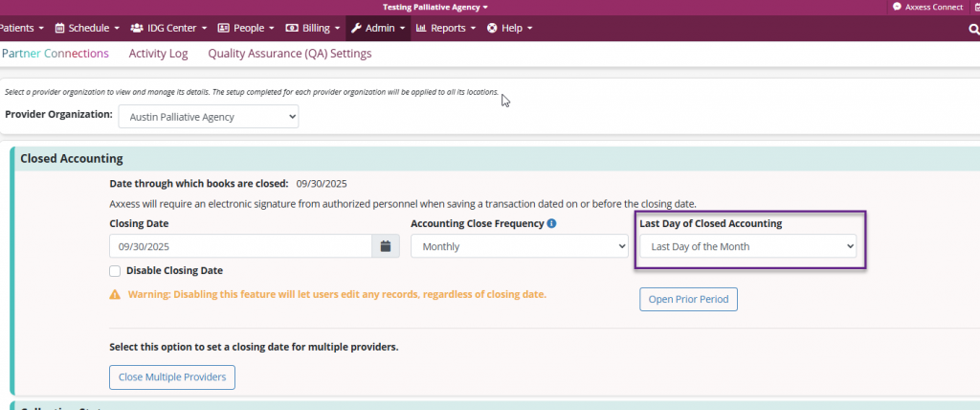Image resolution: width=980 pixels, height=410 pixels.
Task: Open the Help menu
Action: tap(509, 28)
